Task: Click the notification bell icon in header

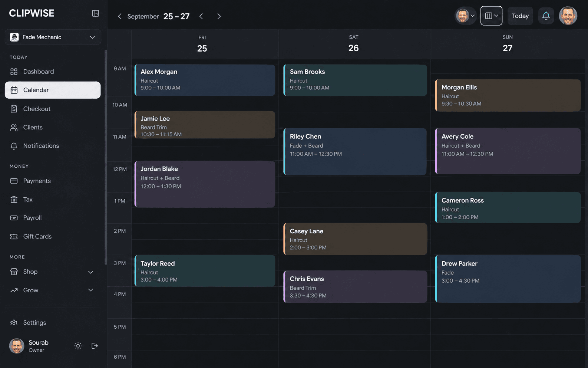Action: [546, 16]
